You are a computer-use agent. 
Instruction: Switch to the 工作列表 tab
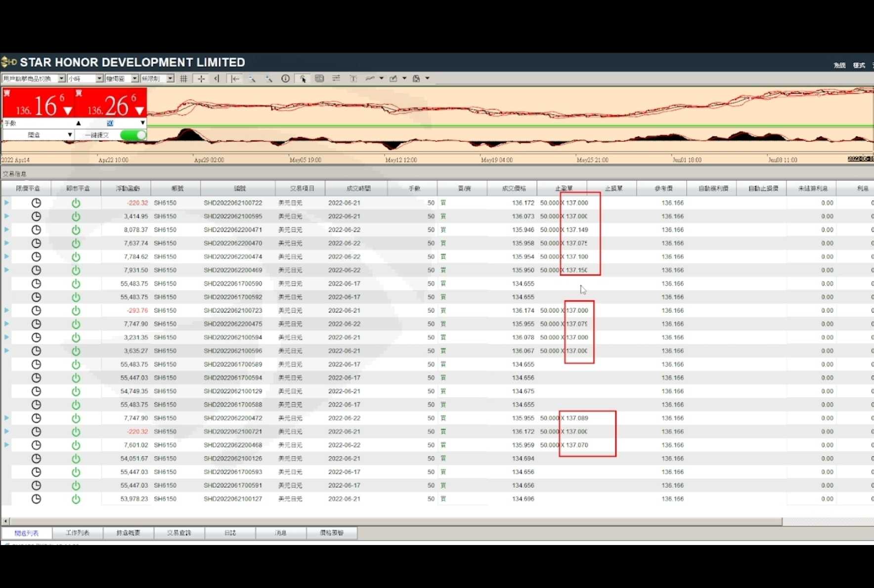(x=78, y=533)
